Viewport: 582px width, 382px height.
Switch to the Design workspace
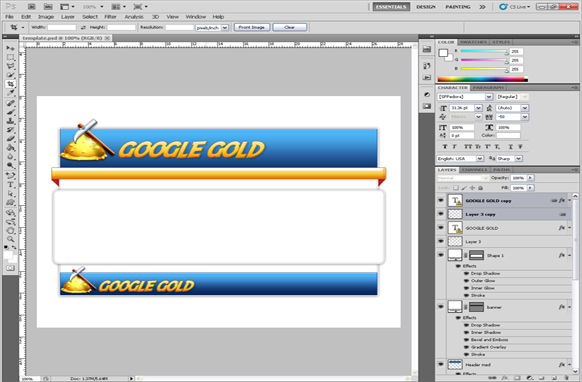tap(426, 7)
